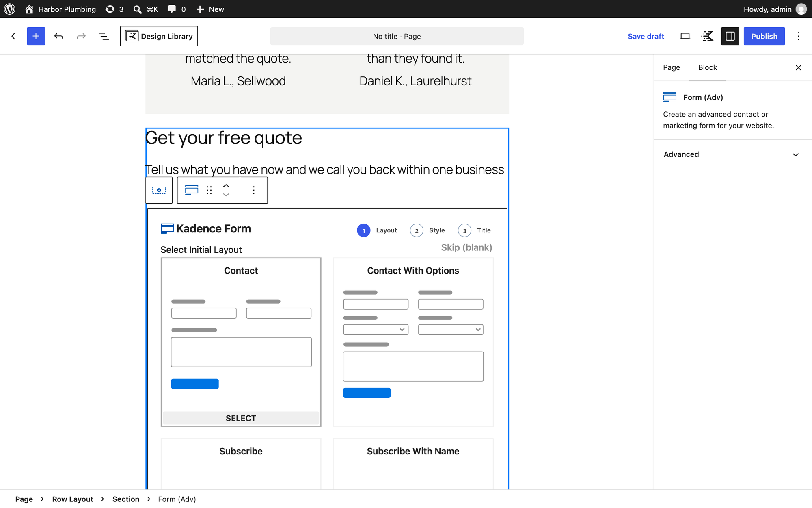Open the WordPress logo menu
The image size is (812, 508).
10,9
